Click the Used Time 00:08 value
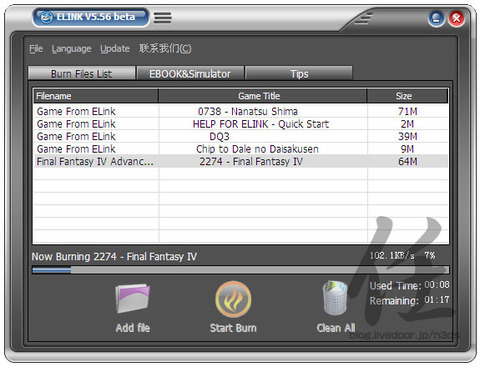 [x=437, y=285]
